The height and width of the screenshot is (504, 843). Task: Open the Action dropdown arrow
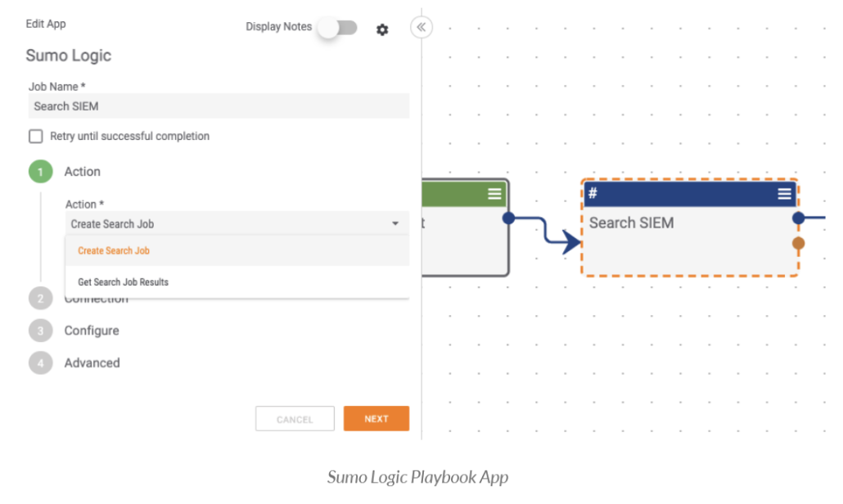[x=395, y=223]
